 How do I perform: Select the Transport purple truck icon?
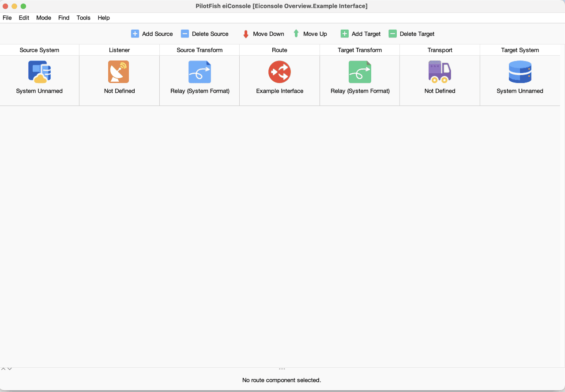tap(440, 72)
